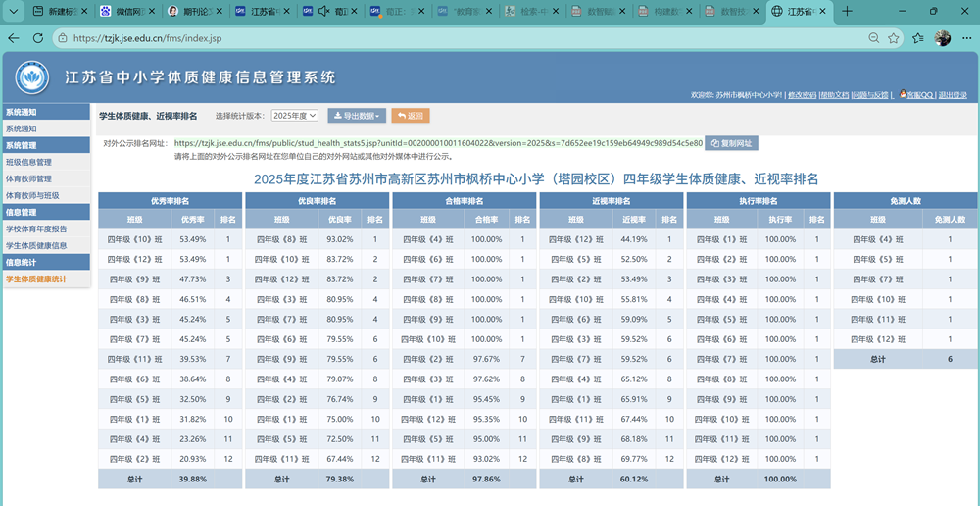The height and width of the screenshot is (506, 980).
Task: Open a new tab with plus icon
Action: coord(847,11)
